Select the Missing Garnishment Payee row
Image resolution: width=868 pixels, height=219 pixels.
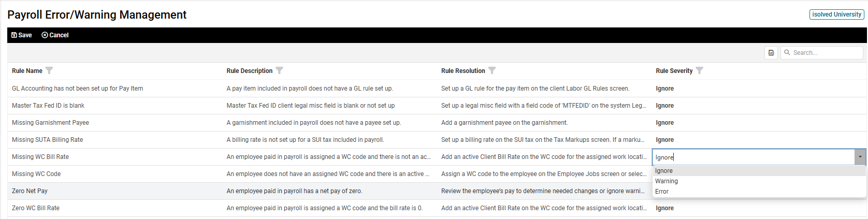pos(50,123)
